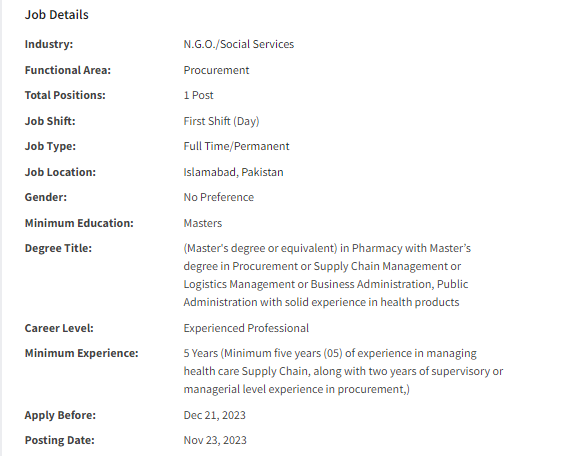Click the Procurement functional area value
Viewport: 579px width, 456px height.
(x=216, y=70)
